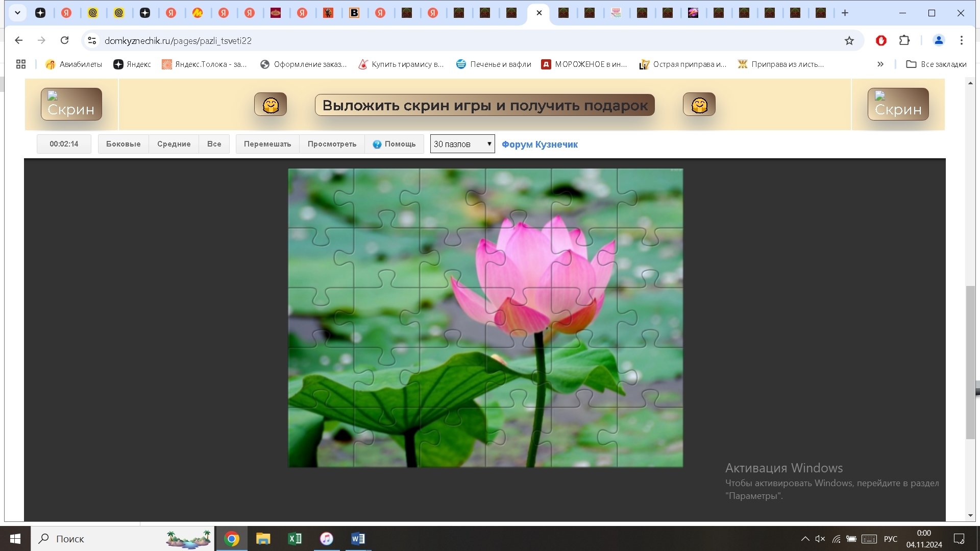Click the Поиск taskbar search box
Screen dimensions: 980x551
tap(122, 539)
